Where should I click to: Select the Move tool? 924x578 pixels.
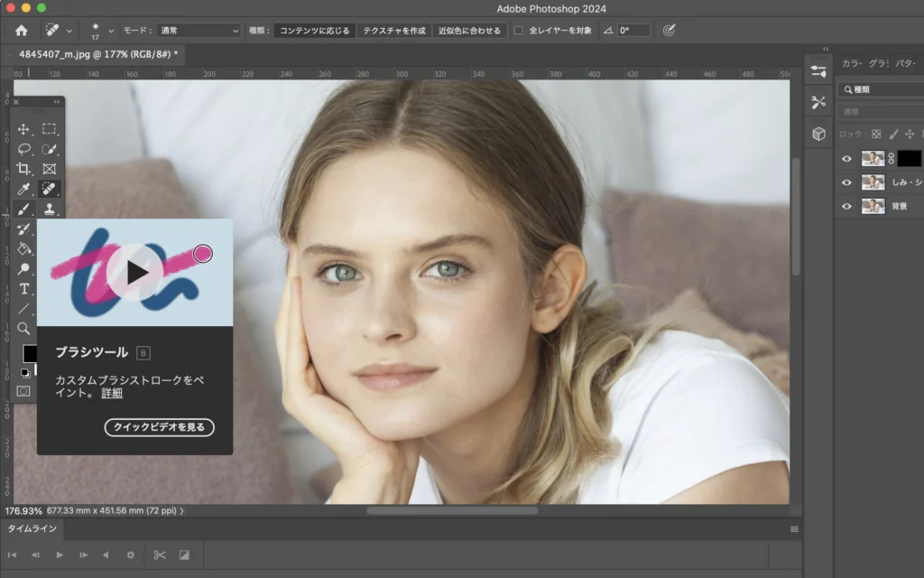(x=24, y=129)
